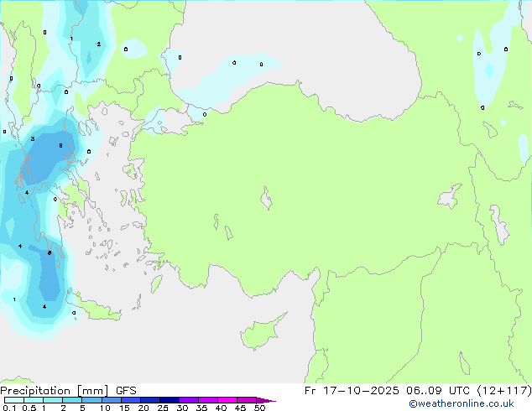Click the '2' precipitation value near top
532x411 pixels.
(x=99, y=44)
